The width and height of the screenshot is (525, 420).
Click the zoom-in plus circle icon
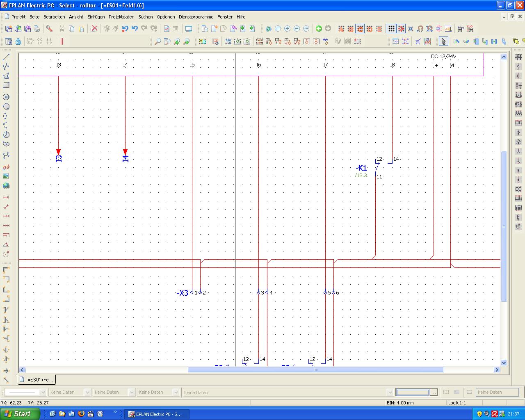(x=287, y=29)
